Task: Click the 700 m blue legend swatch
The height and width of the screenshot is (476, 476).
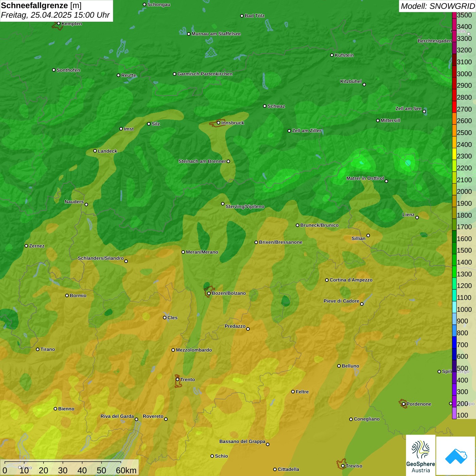Action: tap(454, 342)
